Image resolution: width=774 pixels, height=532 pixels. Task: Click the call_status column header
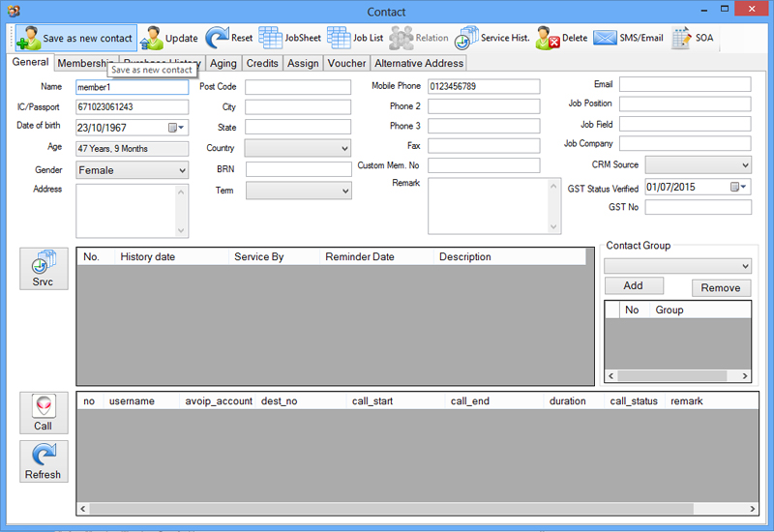(x=635, y=401)
